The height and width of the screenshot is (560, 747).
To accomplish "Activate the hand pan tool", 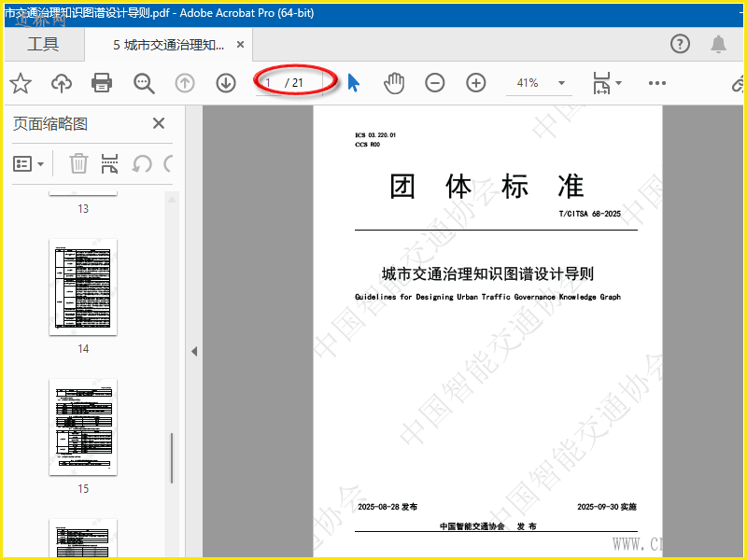I will coord(394,83).
